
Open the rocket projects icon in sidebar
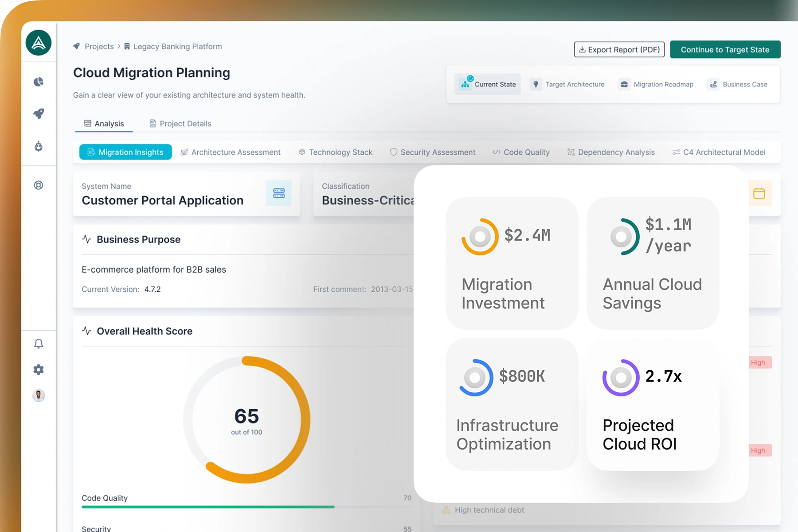(x=39, y=113)
